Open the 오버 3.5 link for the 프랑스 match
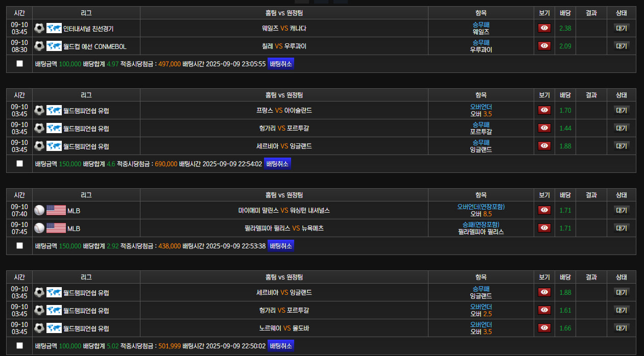This screenshot has width=644, height=356. 481,114
